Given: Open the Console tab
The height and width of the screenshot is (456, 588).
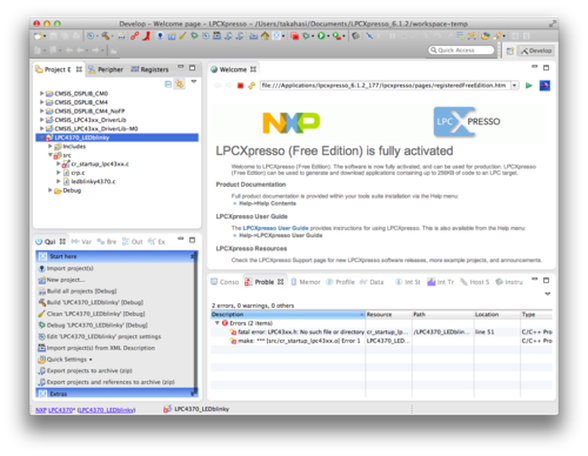Looking at the screenshot, I should coord(225,282).
